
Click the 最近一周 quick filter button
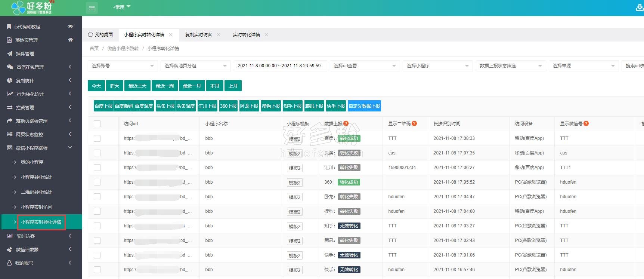tap(165, 86)
